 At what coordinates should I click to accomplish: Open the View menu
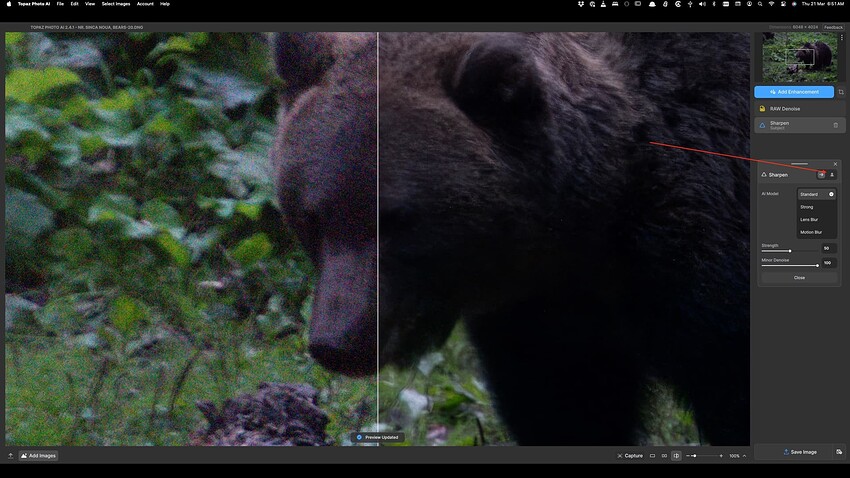point(90,4)
